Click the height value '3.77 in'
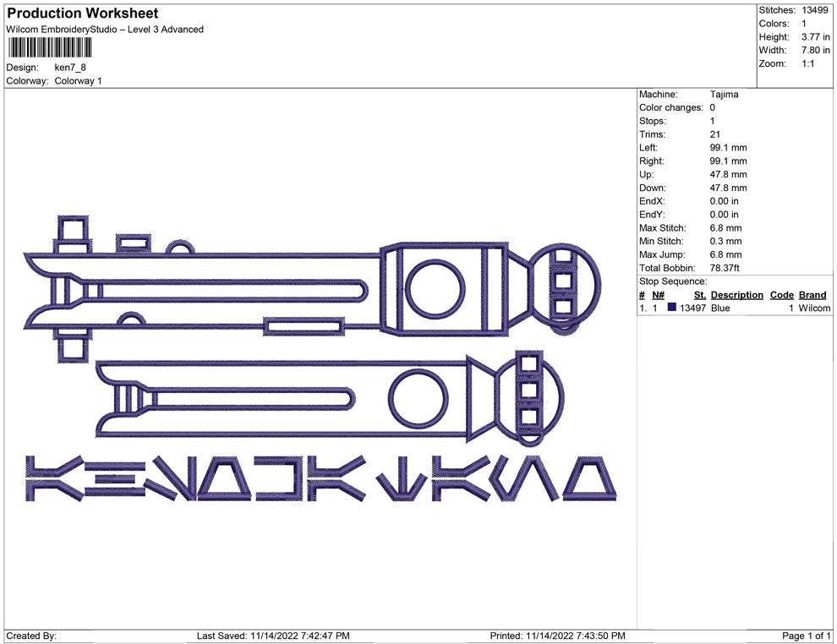 point(816,37)
